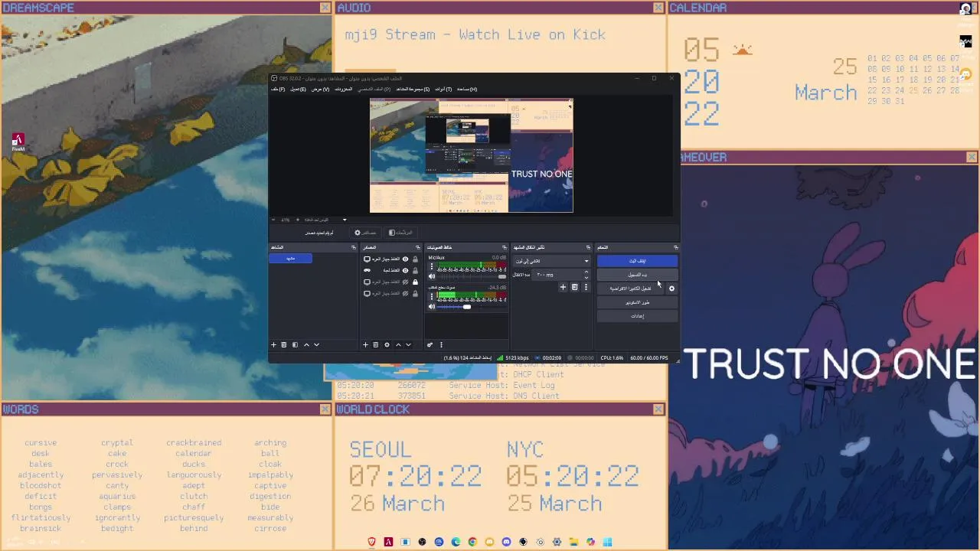Select the blue scene item in Scenes list
The height and width of the screenshot is (551, 980).
point(290,258)
